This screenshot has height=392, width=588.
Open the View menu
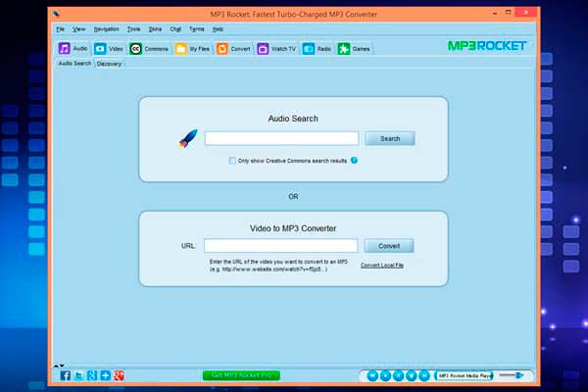(x=78, y=29)
